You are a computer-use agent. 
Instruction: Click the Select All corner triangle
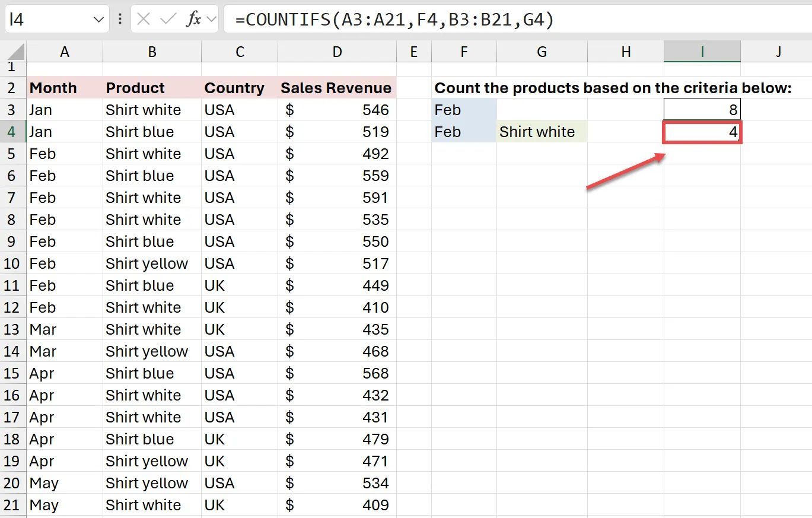click(x=14, y=52)
